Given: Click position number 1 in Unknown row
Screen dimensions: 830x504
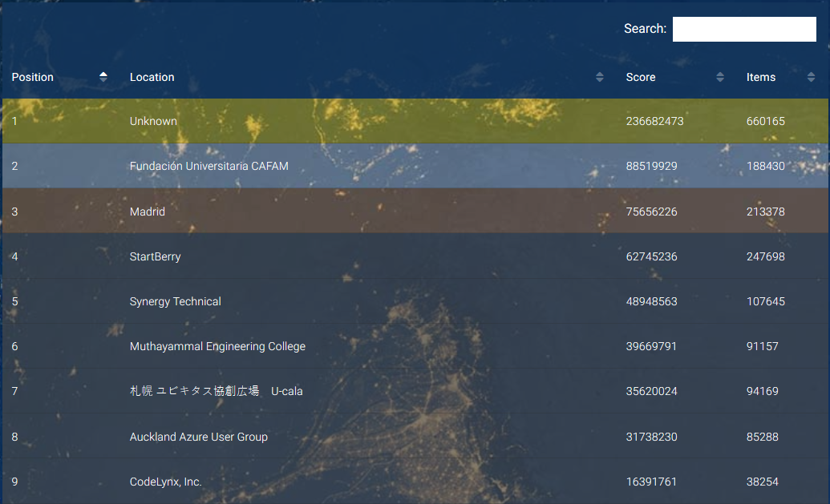Looking at the screenshot, I should coord(14,121).
